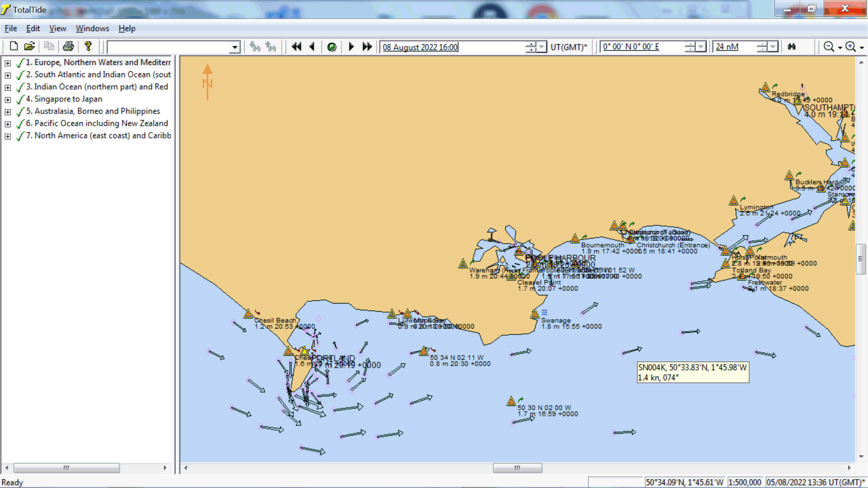Open the View menu
This screenshot has height=488, width=868.
click(57, 28)
